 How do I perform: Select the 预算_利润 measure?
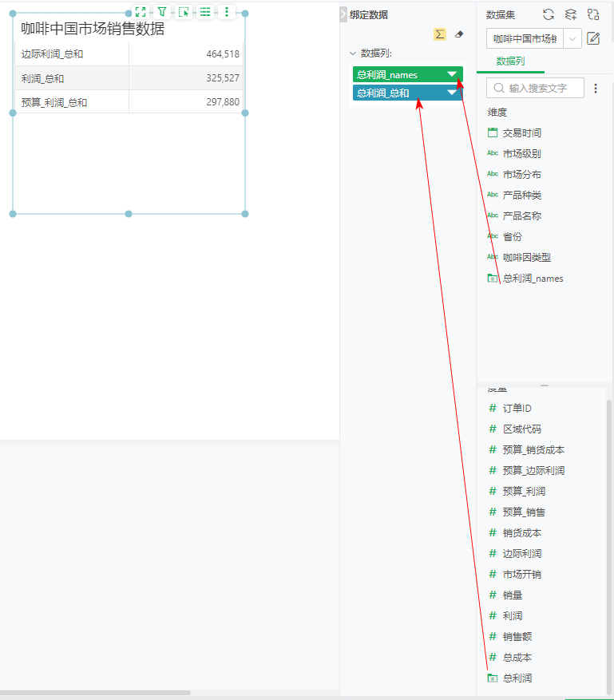coord(524,491)
